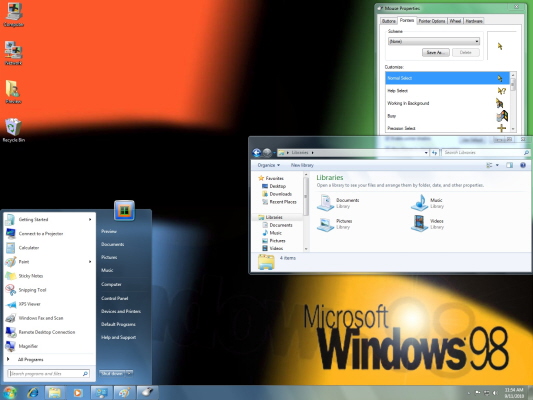The width and height of the screenshot is (533, 400).
Task: Click the Customize list scrollbar
Action: point(513,102)
